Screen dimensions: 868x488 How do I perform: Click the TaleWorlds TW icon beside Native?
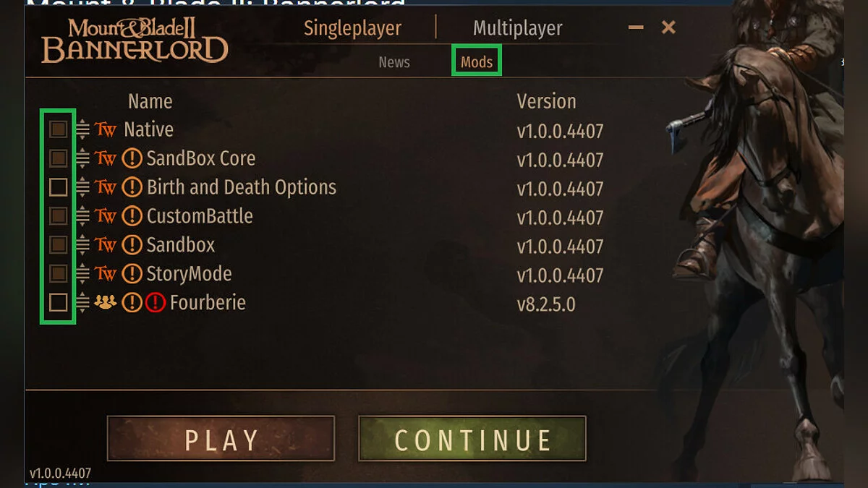(106, 130)
